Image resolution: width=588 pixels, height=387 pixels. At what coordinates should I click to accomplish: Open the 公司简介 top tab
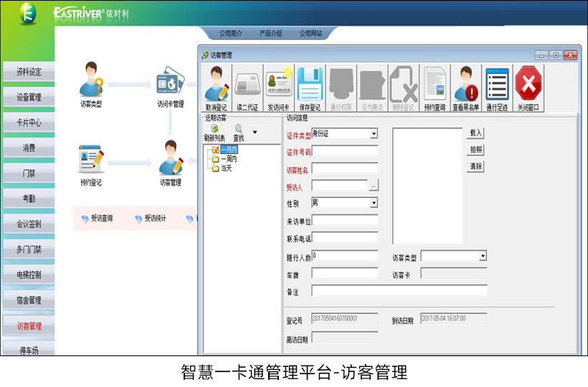coord(231,33)
